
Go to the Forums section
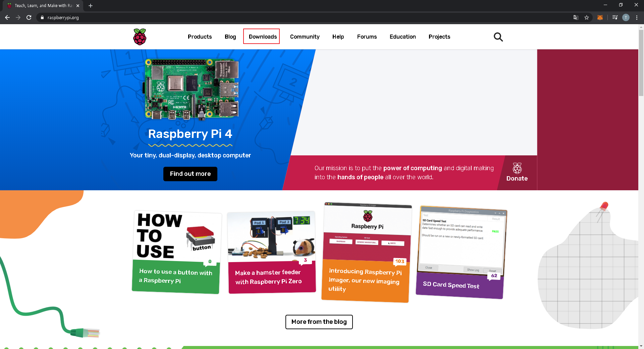367,37
